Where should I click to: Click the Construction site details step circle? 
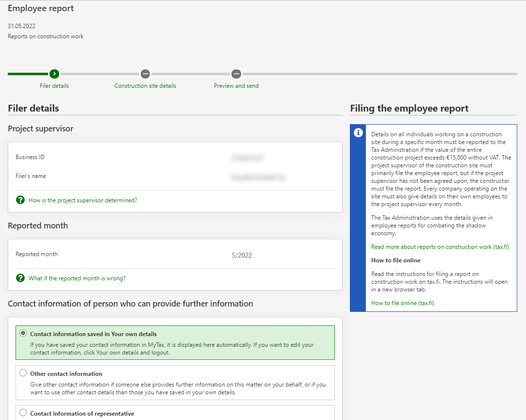point(145,74)
